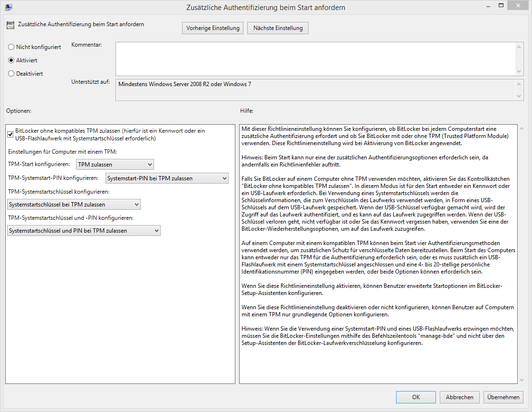Open the 'Systemstartschlüssel bei TPM zulassen' dropdown

click(x=74, y=205)
